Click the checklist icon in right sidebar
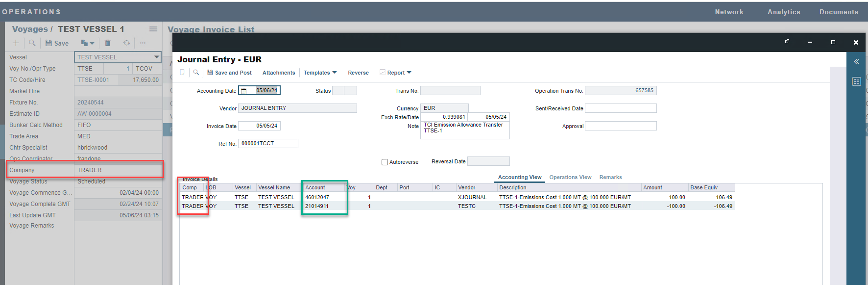The width and height of the screenshot is (868, 285). [856, 81]
